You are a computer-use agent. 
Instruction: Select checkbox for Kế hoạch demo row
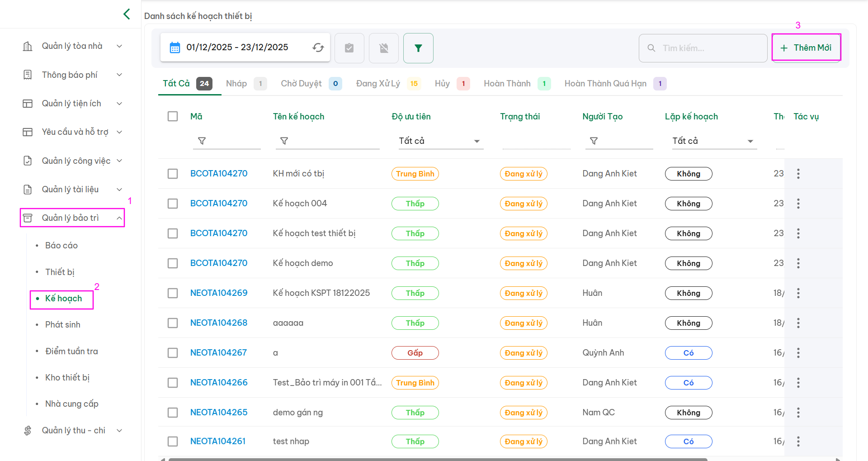(173, 263)
